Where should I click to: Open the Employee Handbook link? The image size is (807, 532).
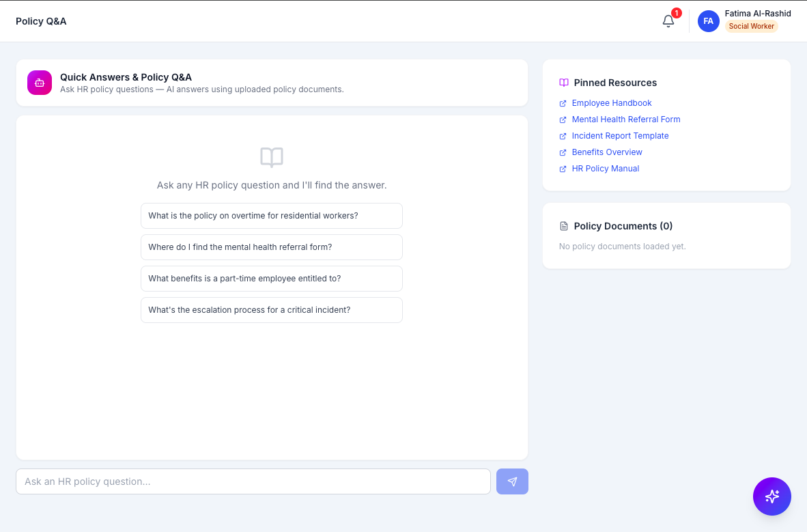click(x=612, y=103)
